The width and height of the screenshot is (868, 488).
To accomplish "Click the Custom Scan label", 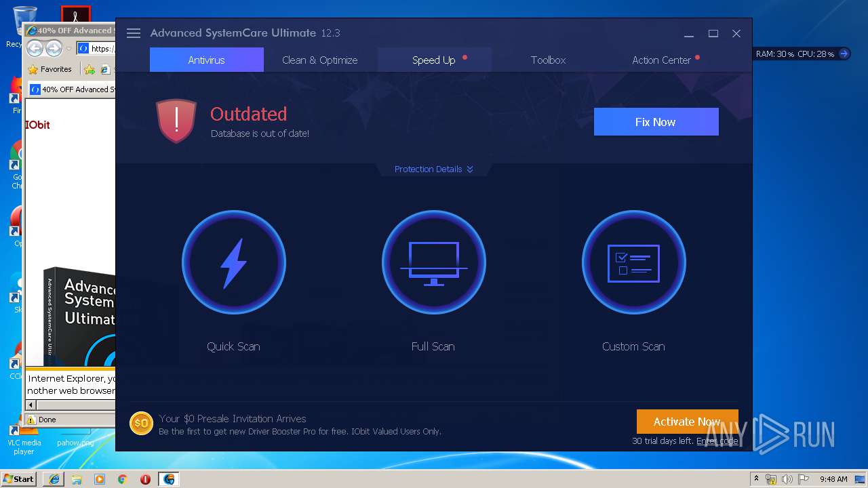I will (633, 346).
